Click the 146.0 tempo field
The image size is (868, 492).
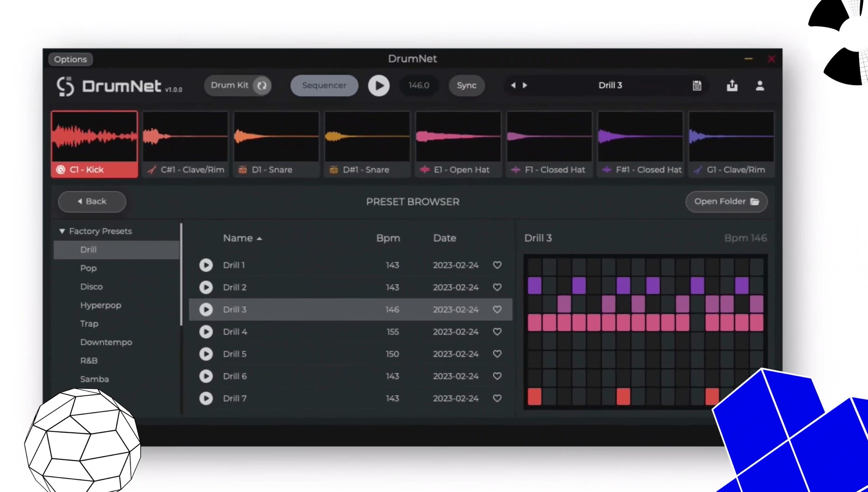pos(419,85)
